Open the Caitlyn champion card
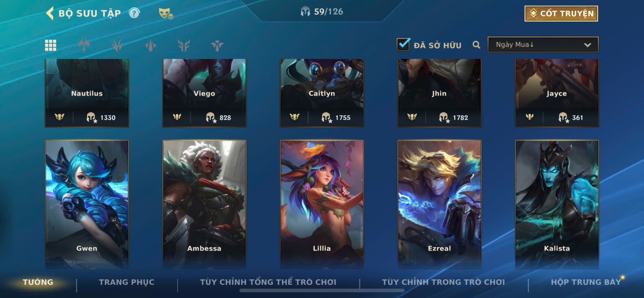The height and width of the screenshot is (298, 644). [322, 93]
